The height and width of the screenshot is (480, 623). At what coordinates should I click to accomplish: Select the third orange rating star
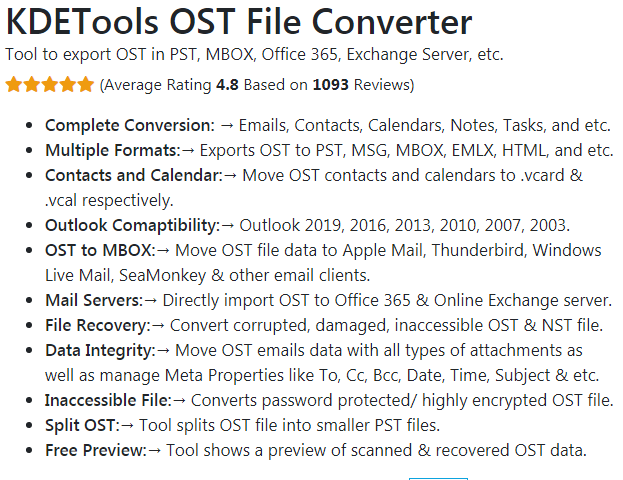point(50,85)
